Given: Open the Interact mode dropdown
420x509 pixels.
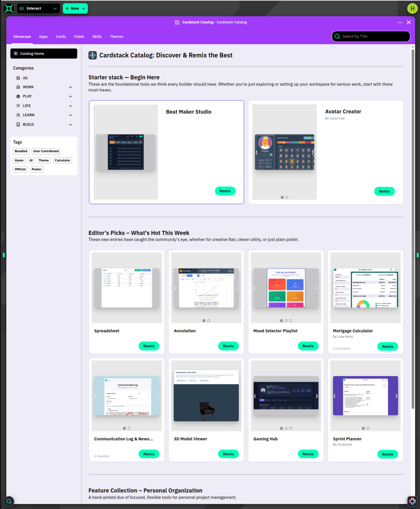Looking at the screenshot, I should [38, 8].
